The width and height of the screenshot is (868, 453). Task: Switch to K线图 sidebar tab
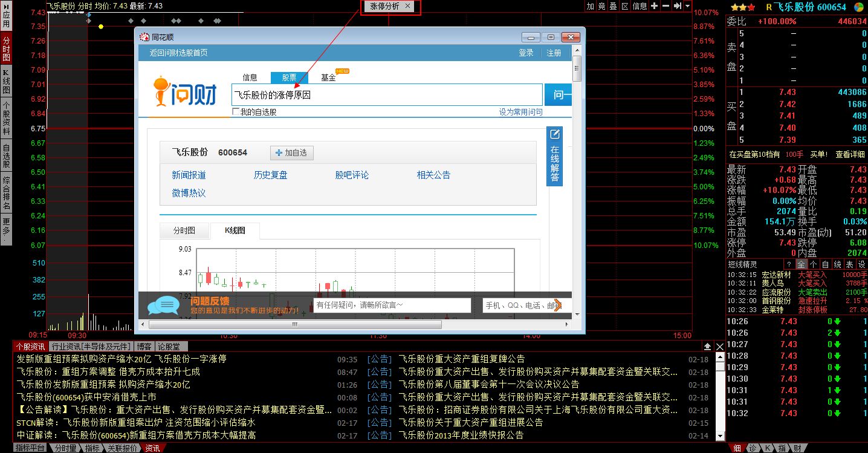click(x=6, y=81)
